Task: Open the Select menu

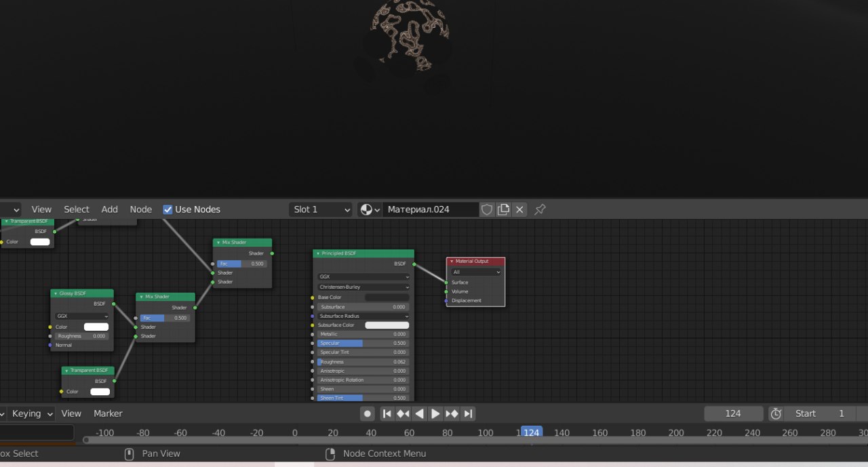Action: pyautogui.click(x=77, y=209)
